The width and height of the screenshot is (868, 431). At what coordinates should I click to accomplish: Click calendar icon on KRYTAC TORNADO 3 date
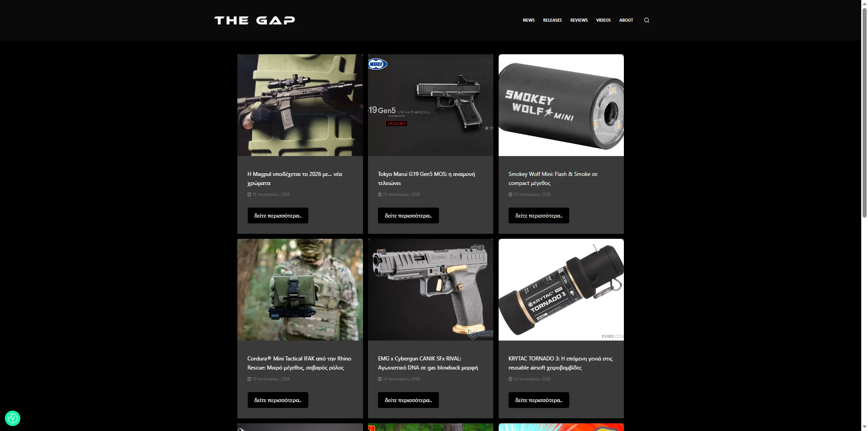click(510, 379)
